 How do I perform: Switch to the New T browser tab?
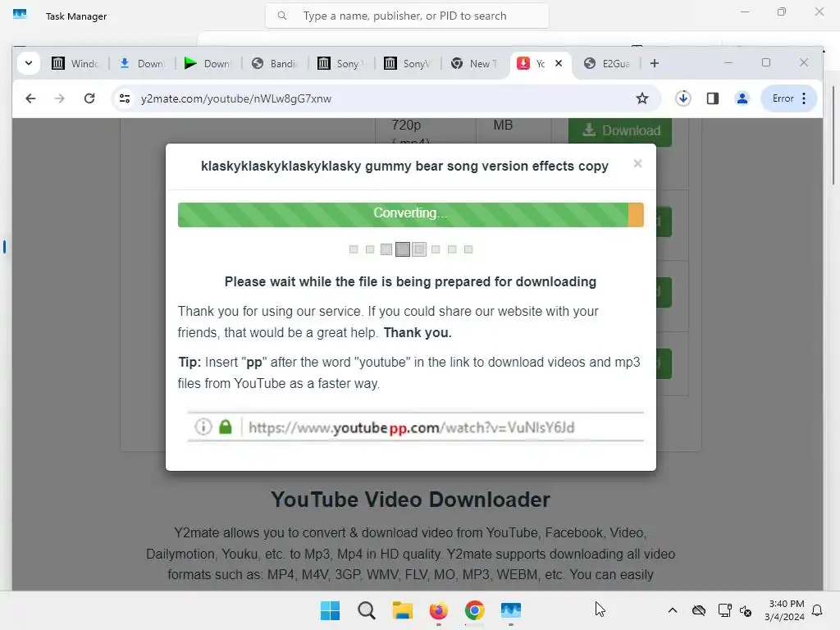click(x=473, y=63)
